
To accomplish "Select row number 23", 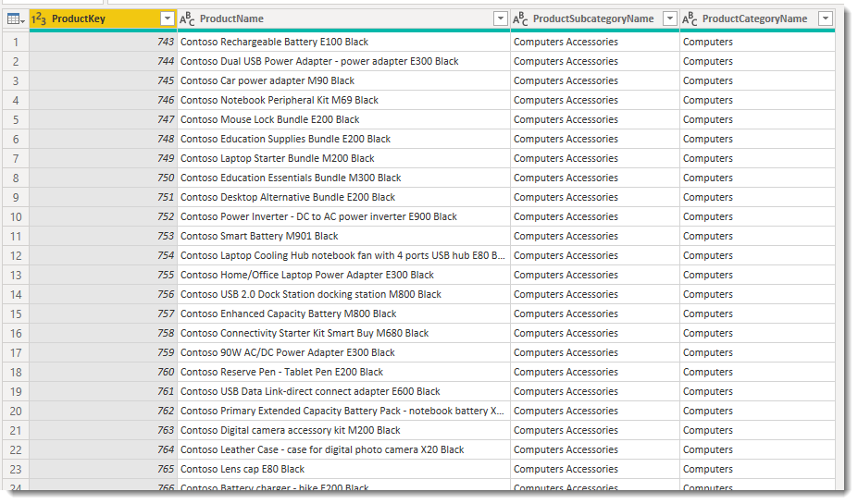I will (16, 470).
